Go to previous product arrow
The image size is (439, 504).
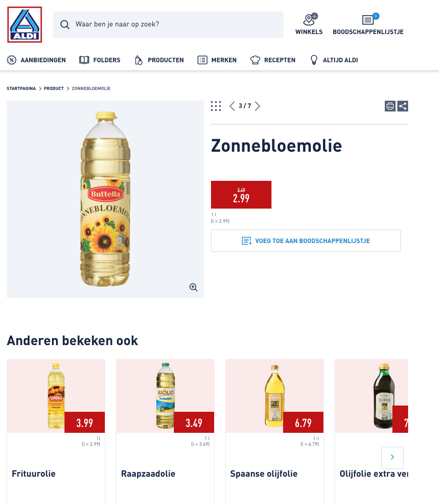(232, 106)
